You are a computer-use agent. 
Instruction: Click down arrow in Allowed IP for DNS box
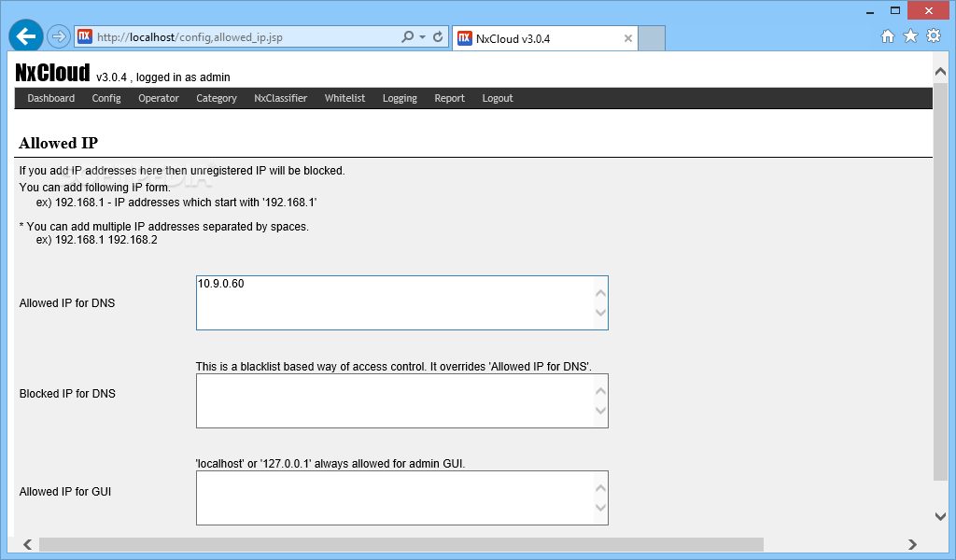(600, 313)
